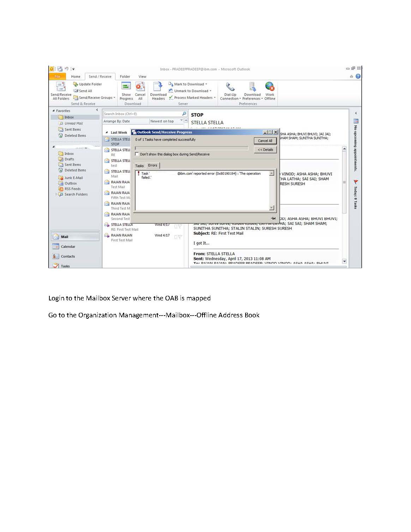Click Cancel All button in dialog

click(x=265, y=141)
